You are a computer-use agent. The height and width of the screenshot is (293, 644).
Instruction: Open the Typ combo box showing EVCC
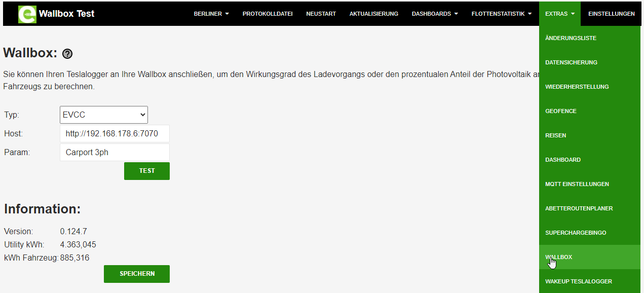(104, 115)
